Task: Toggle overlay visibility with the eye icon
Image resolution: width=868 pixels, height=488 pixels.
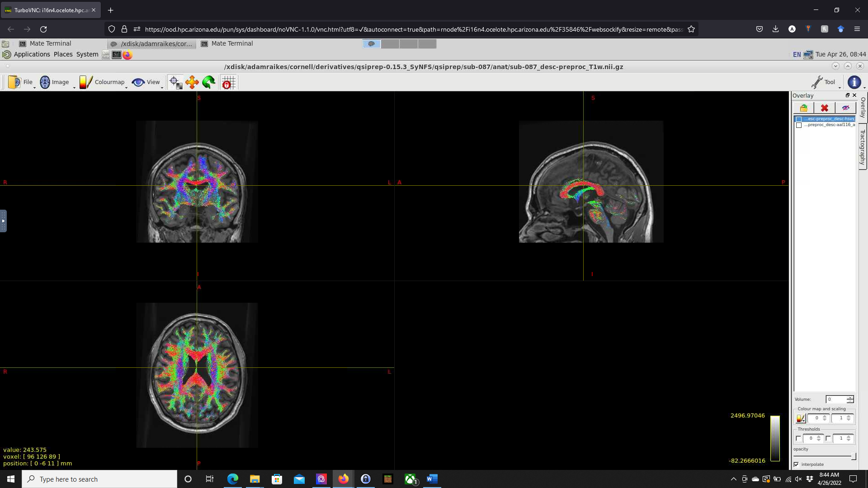Action: point(846,108)
